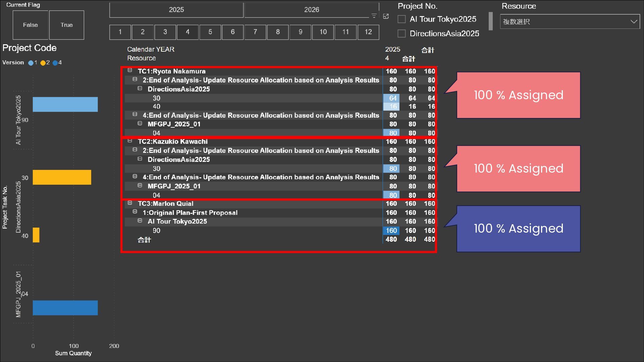Collapse 1:Original Plan-First Proposal row
Viewport: 644px width, 362px height.
point(135,212)
